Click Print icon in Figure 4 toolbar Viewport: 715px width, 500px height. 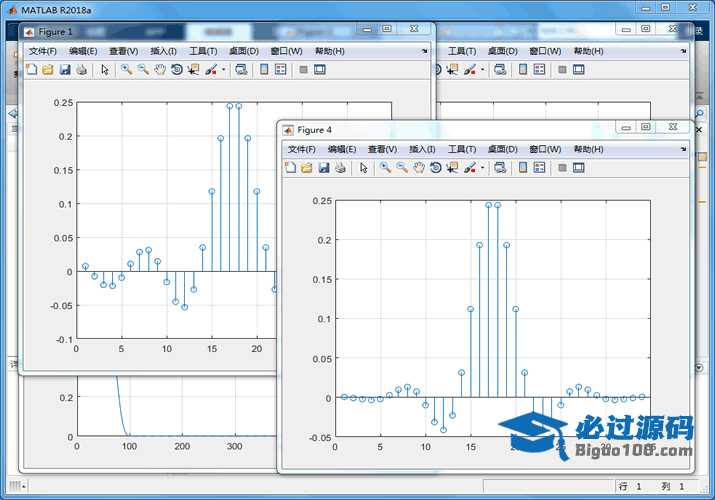pyautogui.click(x=340, y=167)
